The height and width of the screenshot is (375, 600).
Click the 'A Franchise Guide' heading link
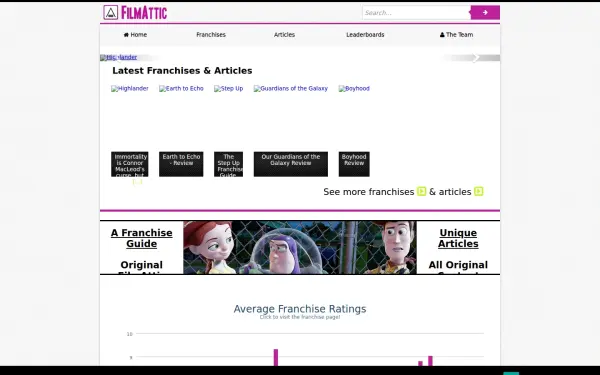(x=142, y=238)
